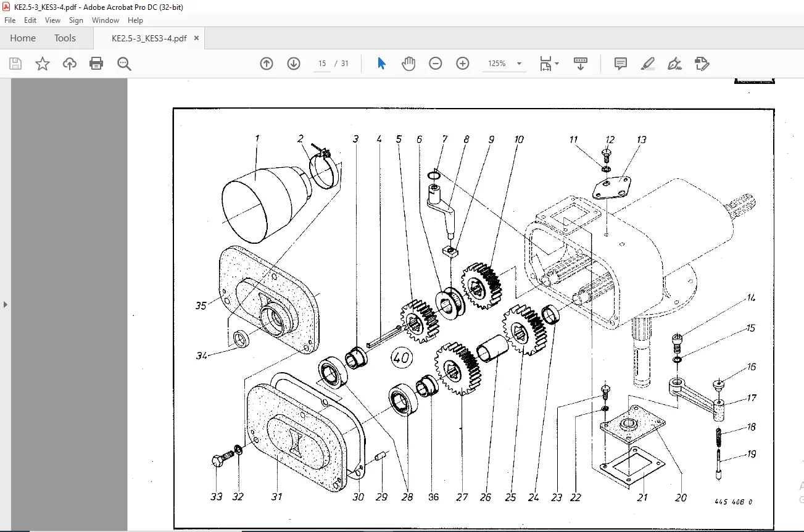
Task: Select the KE2.5-3_KES3-4.pdf document tab
Action: (x=149, y=38)
